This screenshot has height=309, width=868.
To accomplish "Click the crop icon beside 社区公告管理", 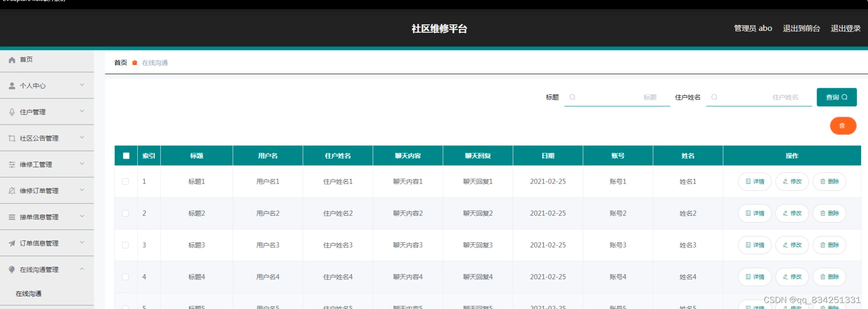I will (12, 138).
